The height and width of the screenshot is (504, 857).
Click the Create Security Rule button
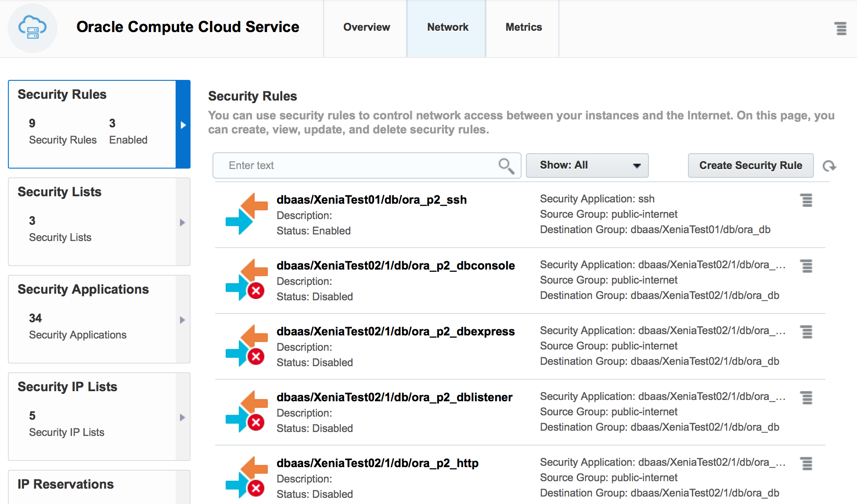750,166
